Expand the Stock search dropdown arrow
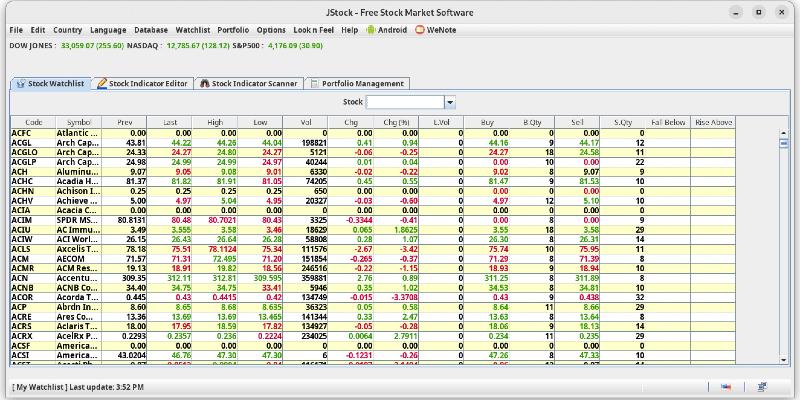The image size is (800, 400). point(450,102)
